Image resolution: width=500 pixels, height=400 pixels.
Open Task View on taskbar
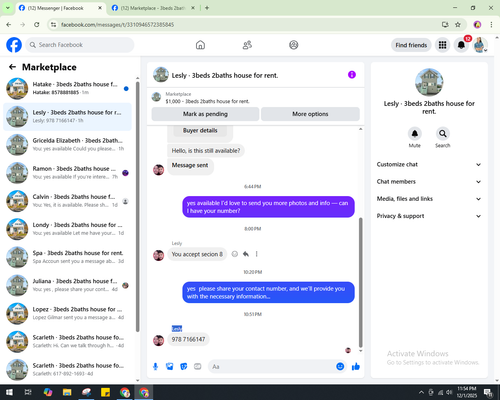[x=28, y=392]
